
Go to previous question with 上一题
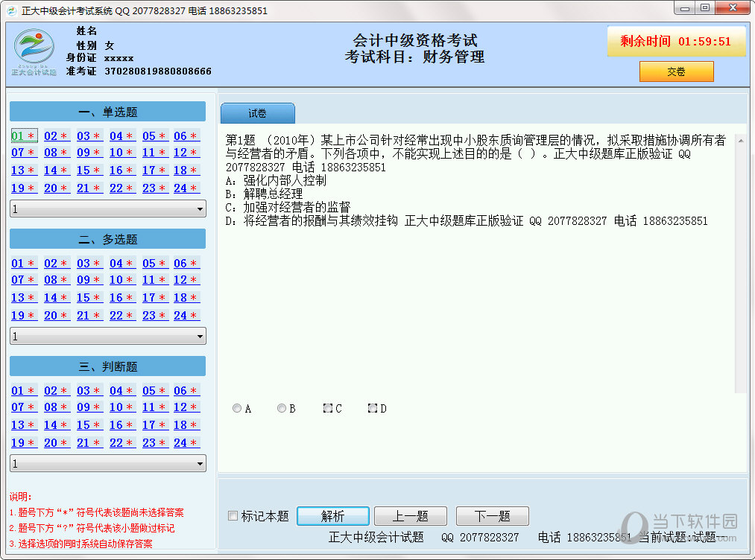(x=410, y=516)
